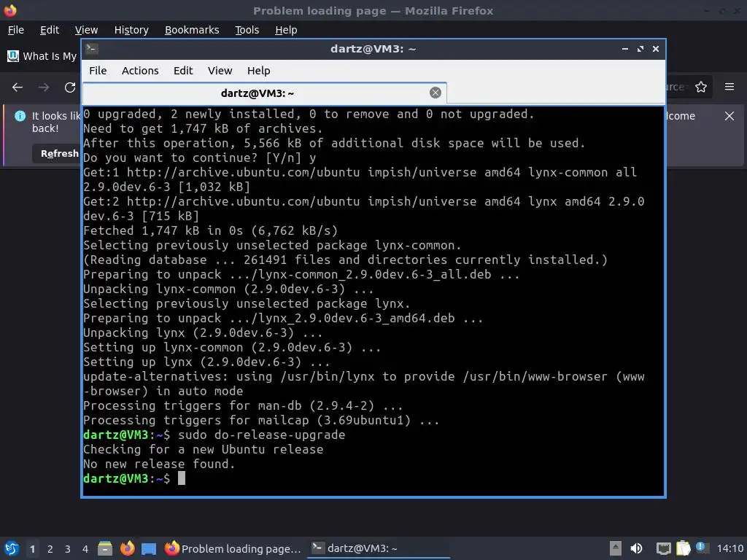Switch to Problem loading page Firefox task

[233, 548]
